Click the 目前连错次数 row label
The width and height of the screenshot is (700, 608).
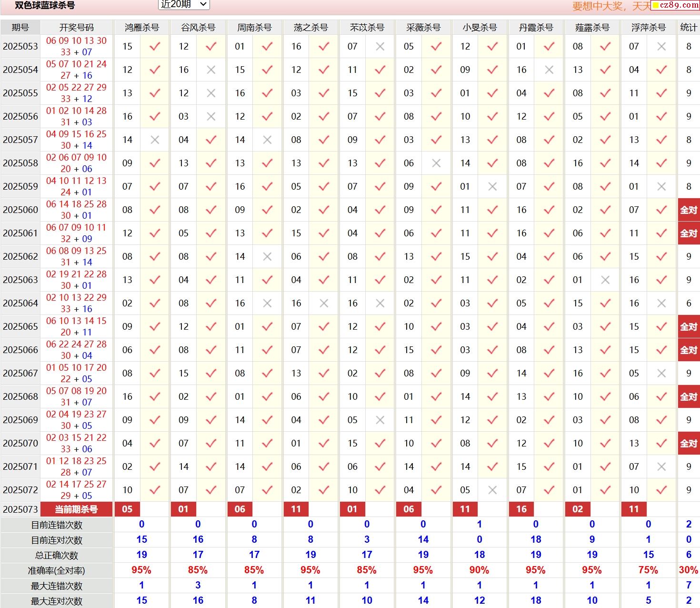point(57,525)
